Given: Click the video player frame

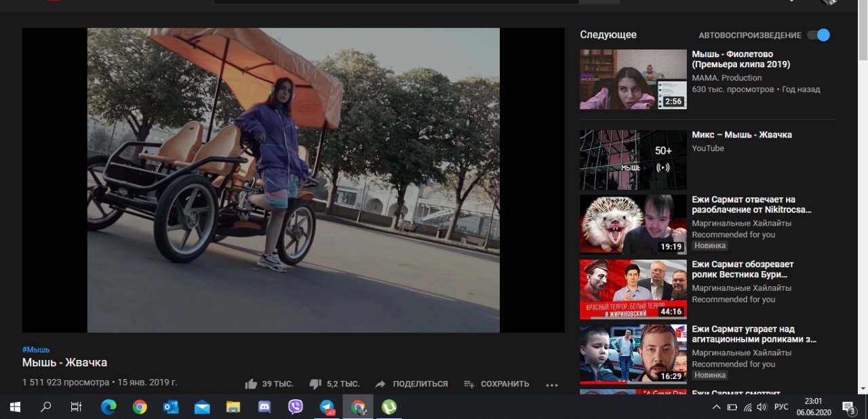Looking at the screenshot, I should point(294,180).
